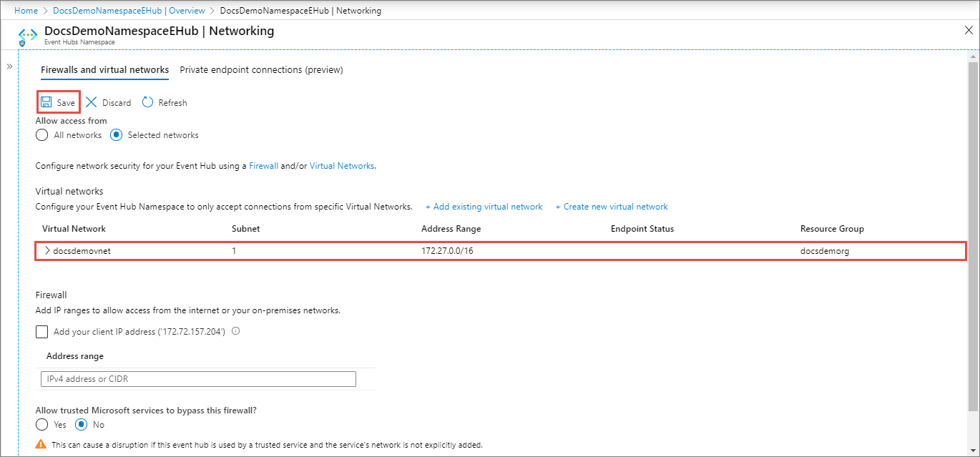The image size is (980, 457).
Task: Click the Save floppy disk icon
Action: click(x=46, y=102)
